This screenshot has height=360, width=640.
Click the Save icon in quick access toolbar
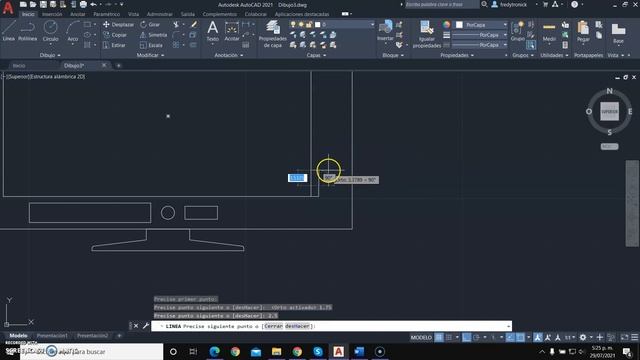(x=43, y=4)
